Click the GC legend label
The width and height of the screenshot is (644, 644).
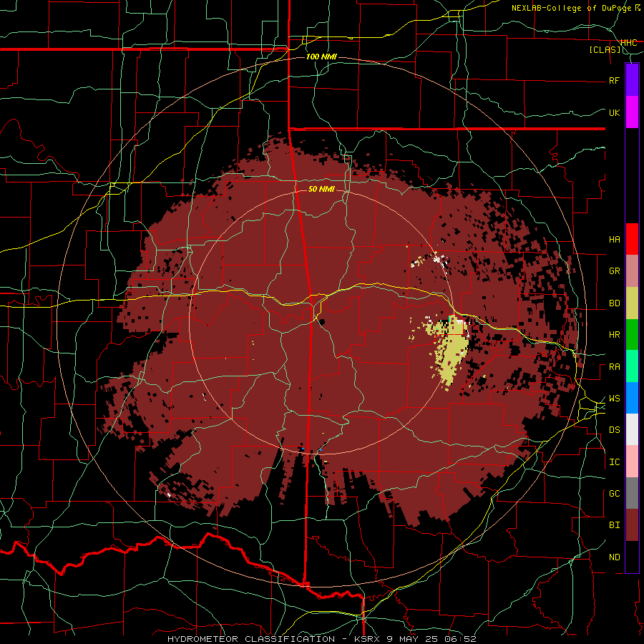click(614, 494)
